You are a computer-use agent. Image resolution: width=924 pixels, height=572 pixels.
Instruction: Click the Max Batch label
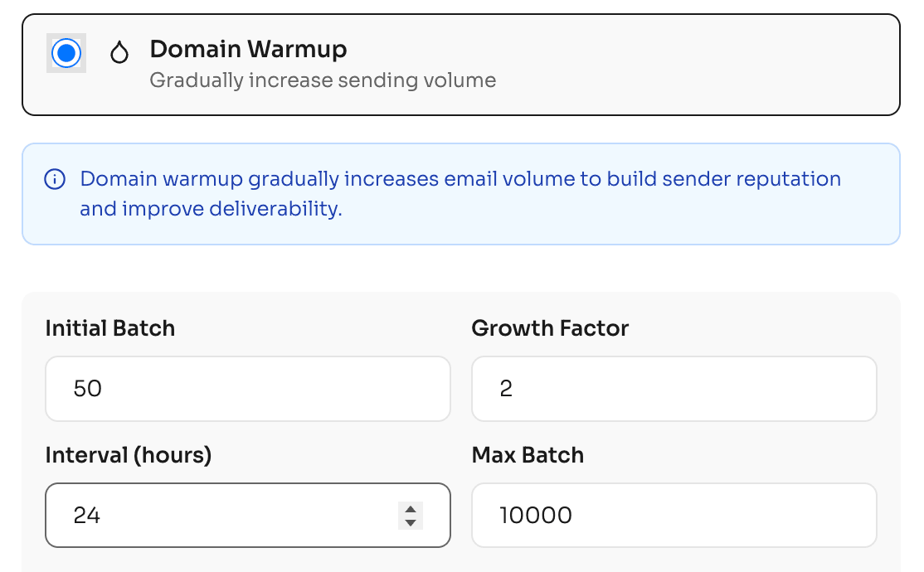[528, 455]
